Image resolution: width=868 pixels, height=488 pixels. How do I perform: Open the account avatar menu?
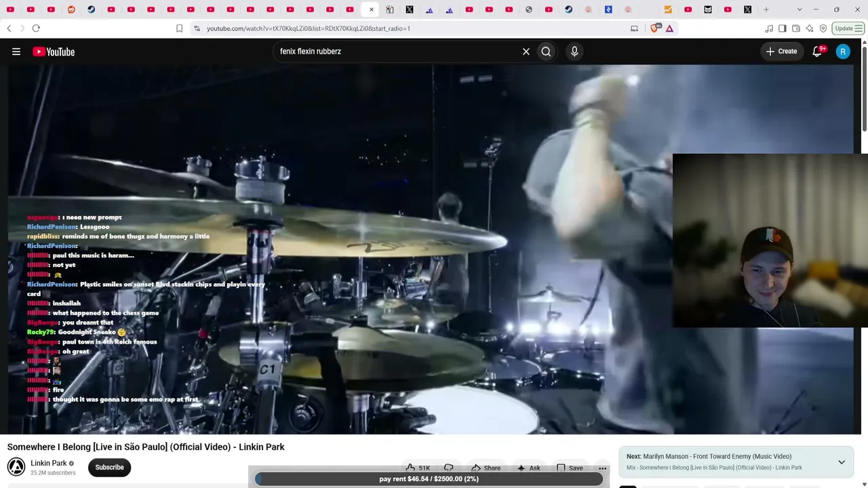coord(843,52)
